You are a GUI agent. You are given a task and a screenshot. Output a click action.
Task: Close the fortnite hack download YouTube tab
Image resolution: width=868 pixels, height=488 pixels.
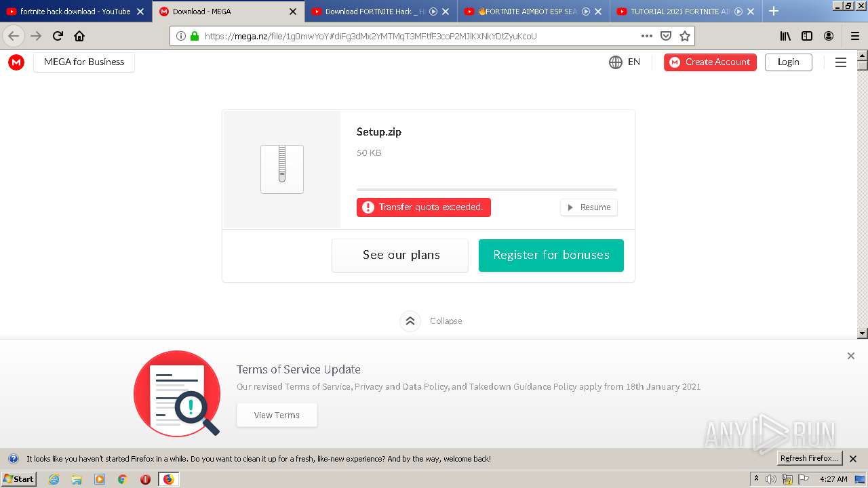point(140,12)
